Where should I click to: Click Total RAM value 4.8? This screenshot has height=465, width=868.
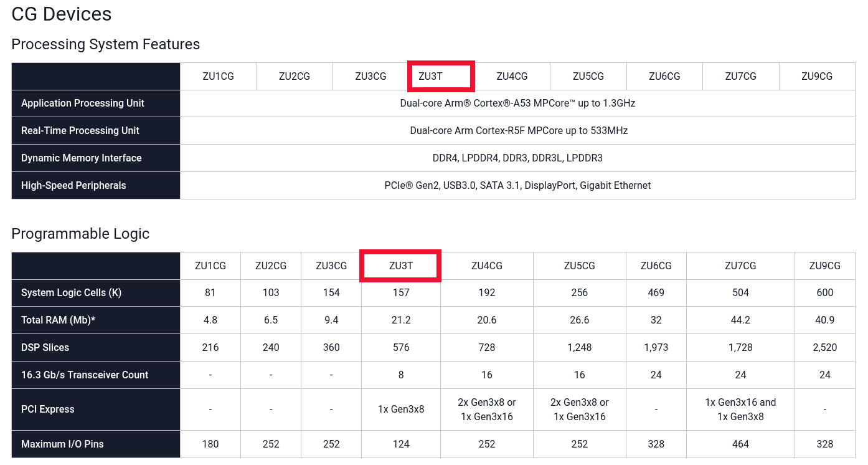pyautogui.click(x=210, y=320)
